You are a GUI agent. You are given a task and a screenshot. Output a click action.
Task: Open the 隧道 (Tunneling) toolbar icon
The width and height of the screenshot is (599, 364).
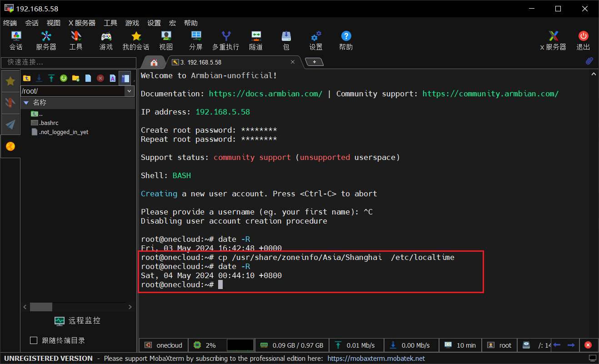[256, 40]
